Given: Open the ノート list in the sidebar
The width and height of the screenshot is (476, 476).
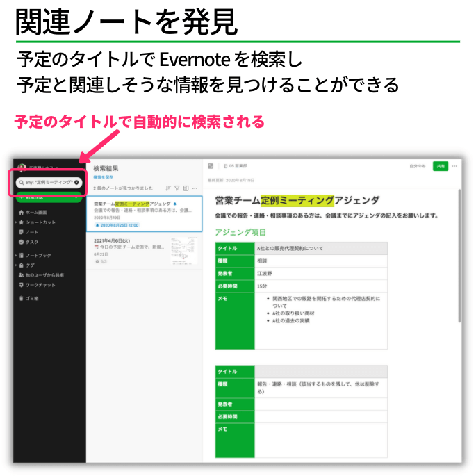Looking at the screenshot, I should 28,232.
